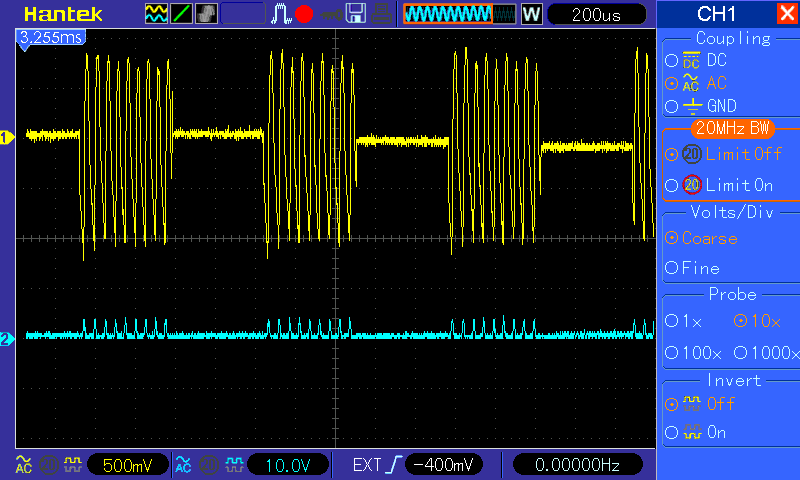The image size is (800, 480).
Task: Click the CH2 bandwidth limit 20 status icon
Action: pyautogui.click(x=209, y=465)
